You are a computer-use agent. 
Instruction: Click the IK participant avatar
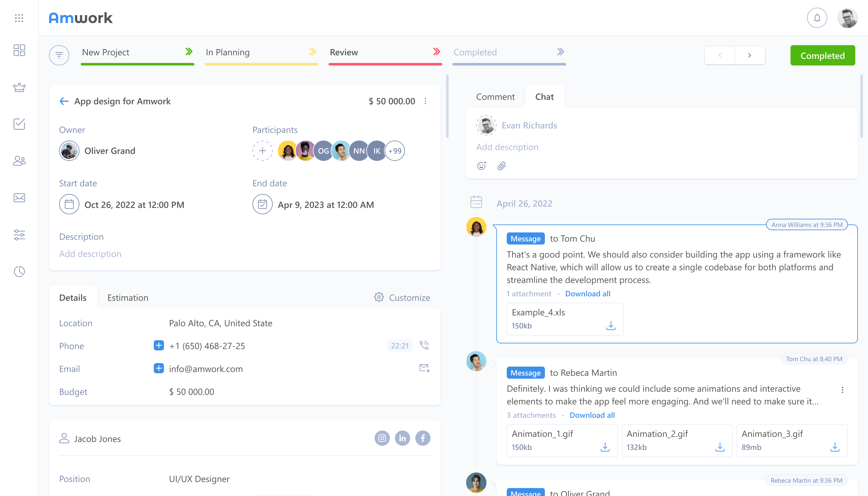pyautogui.click(x=377, y=151)
